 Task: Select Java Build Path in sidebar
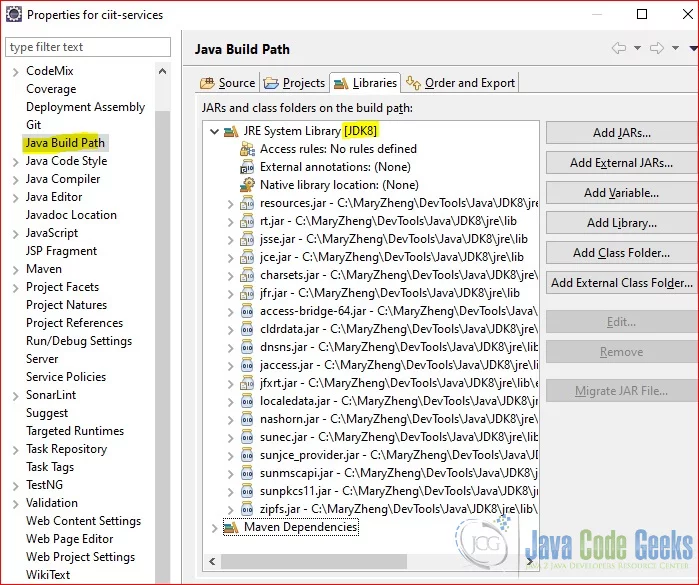click(65, 143)
